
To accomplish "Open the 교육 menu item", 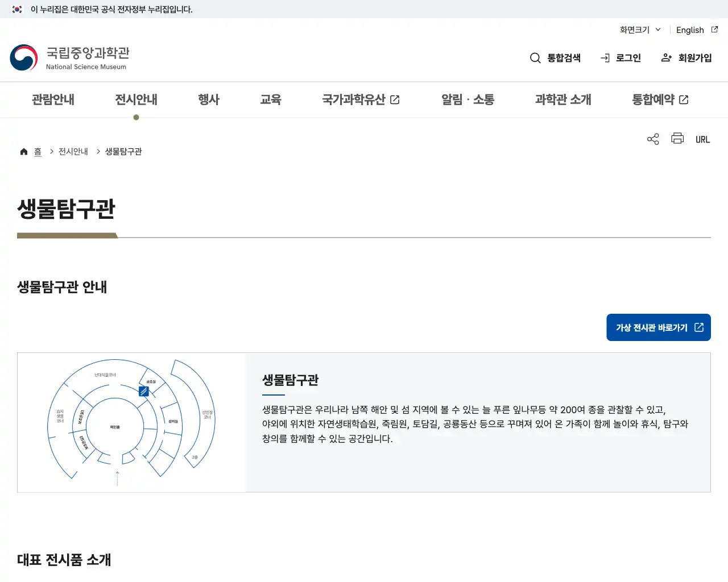I will 271,99.
